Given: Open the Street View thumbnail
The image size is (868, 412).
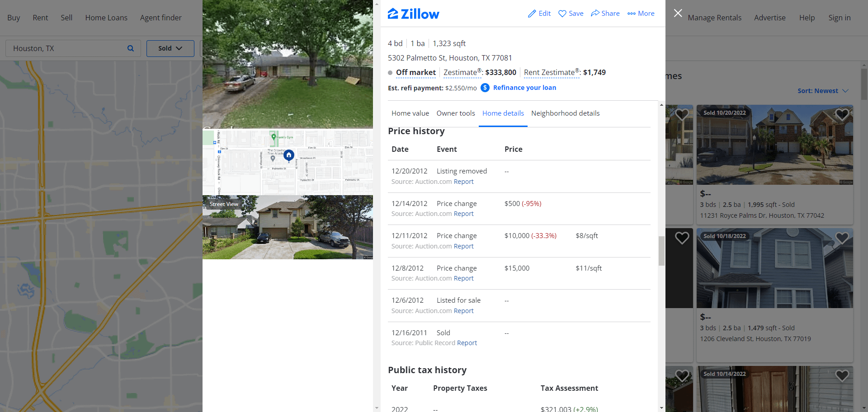Looking at the screenshot, I should tap(288, 227).
